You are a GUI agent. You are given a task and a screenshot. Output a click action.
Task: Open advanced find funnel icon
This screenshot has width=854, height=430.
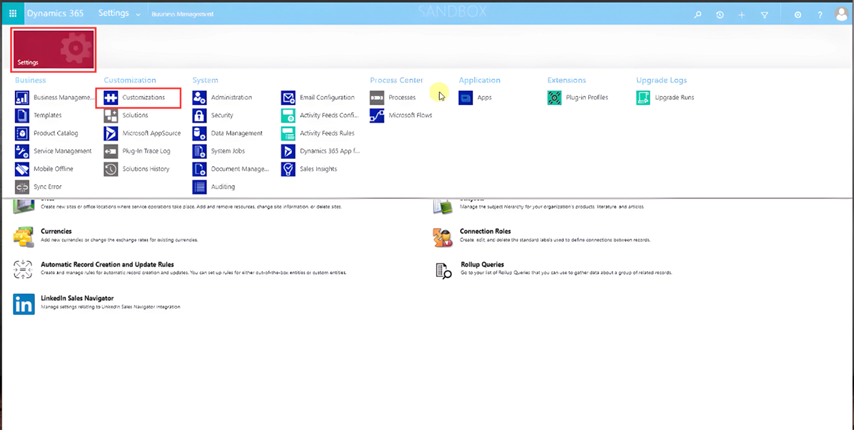coord(764,15)
